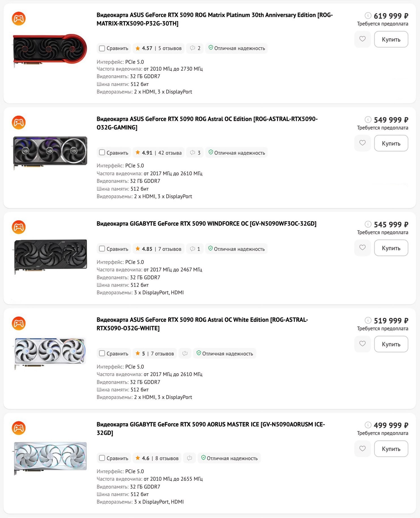Favorite the AORUS MASTER ICE card
This screenshot has height=518, width=420.
(x=362, y=449)
